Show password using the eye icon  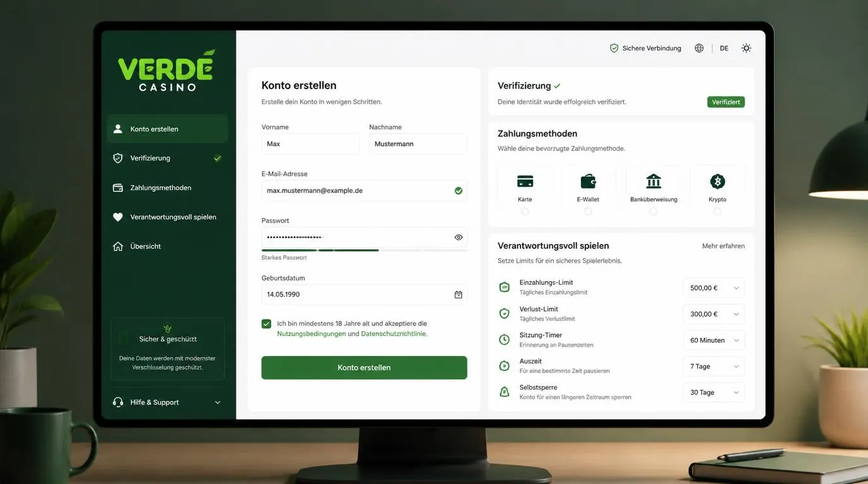459,237
